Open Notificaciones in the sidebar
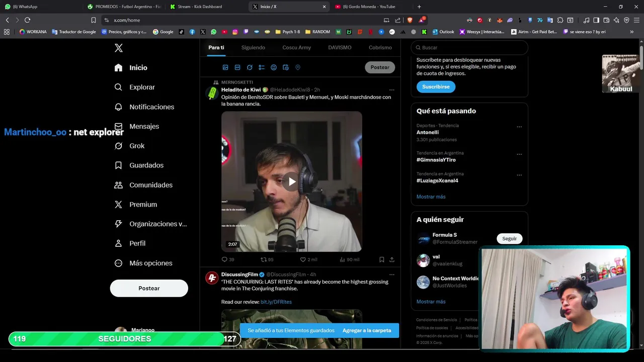Image resolution: width=644 pixels, height=362 pixels. pyautogui.click(x=144, y=107)
